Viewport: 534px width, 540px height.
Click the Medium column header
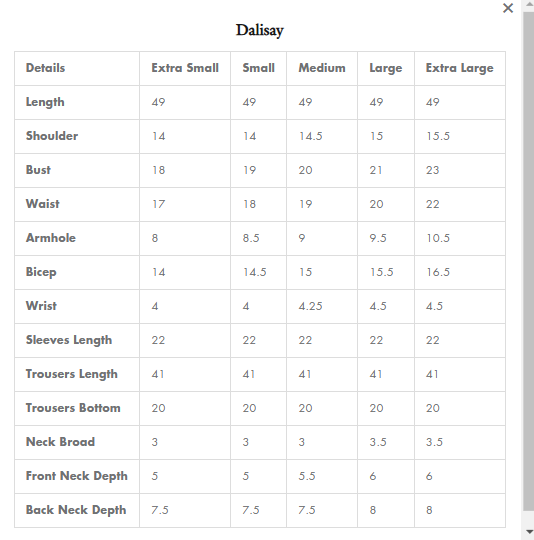(x=322, y=68)
